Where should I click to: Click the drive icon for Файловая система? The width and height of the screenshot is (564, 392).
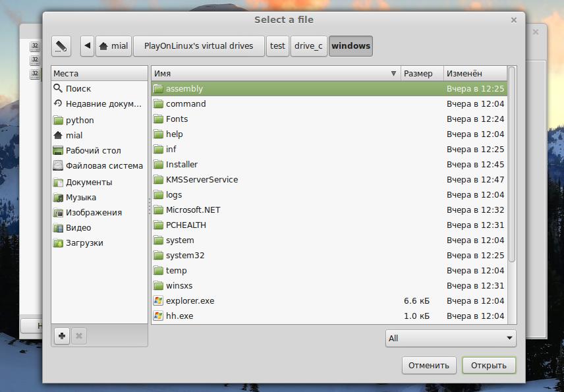tap(58, 165)
